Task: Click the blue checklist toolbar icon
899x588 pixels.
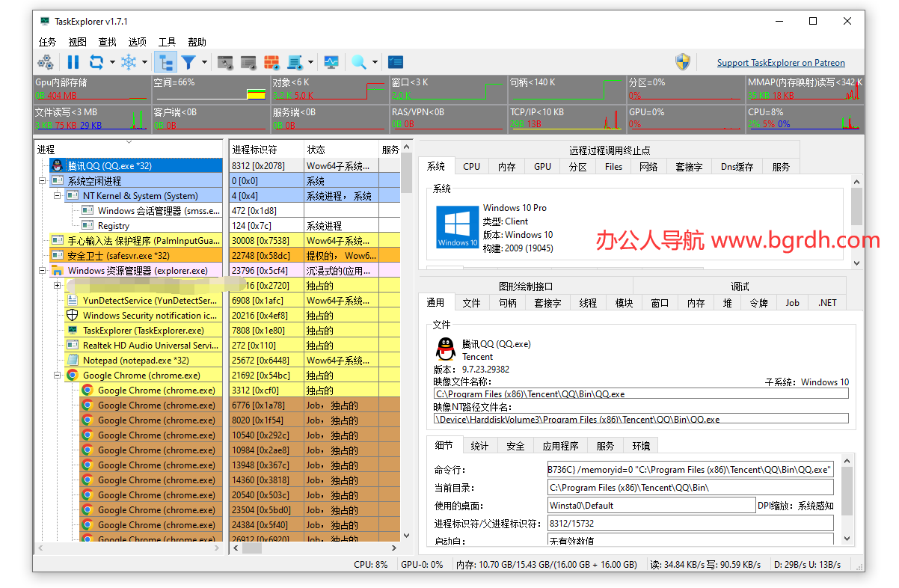Action: [396, 62]
